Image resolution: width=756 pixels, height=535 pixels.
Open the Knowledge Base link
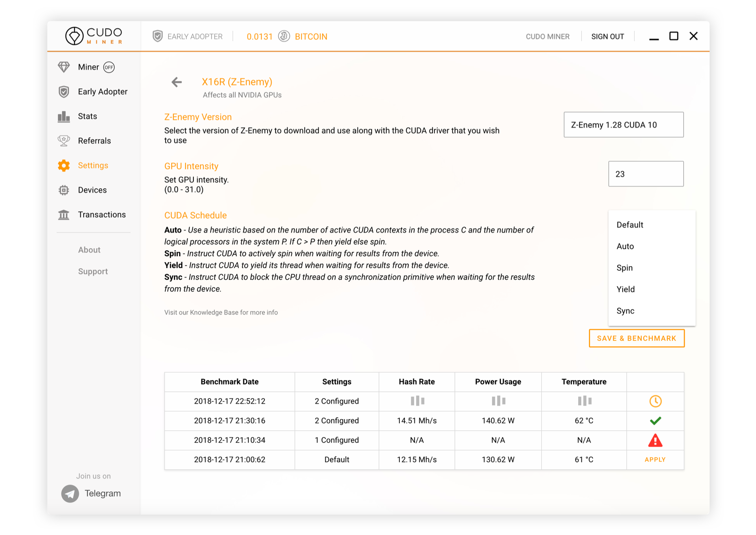[x=221, y=313]
